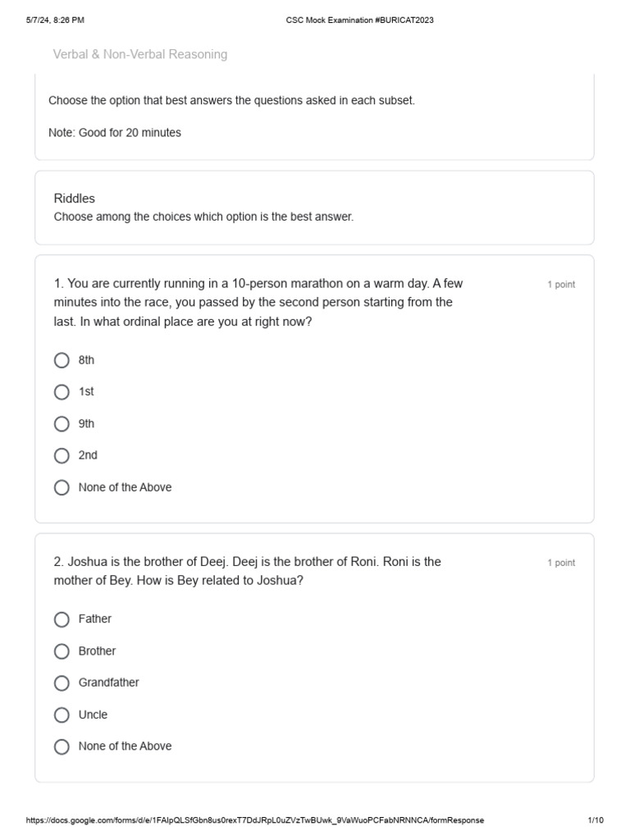
Task: Click the Riddles section heading
Action: (x=75, y=199)
